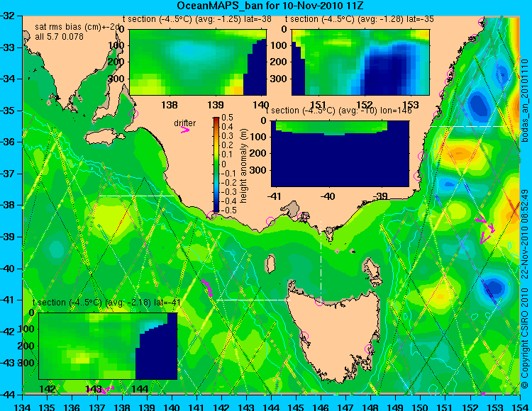Click the vertical white dashed line at longitude 146
The height and width of the screenshot is (411, 532).
tap(321, 260)
